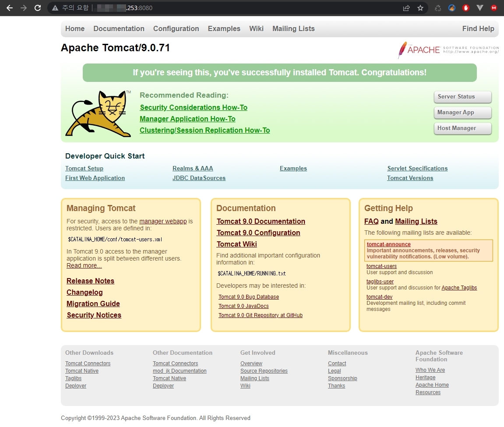This screenshot has height=427, width=504.
Task: Open Tomcat 9.0 Configuration link
Action: click(258, 233)
